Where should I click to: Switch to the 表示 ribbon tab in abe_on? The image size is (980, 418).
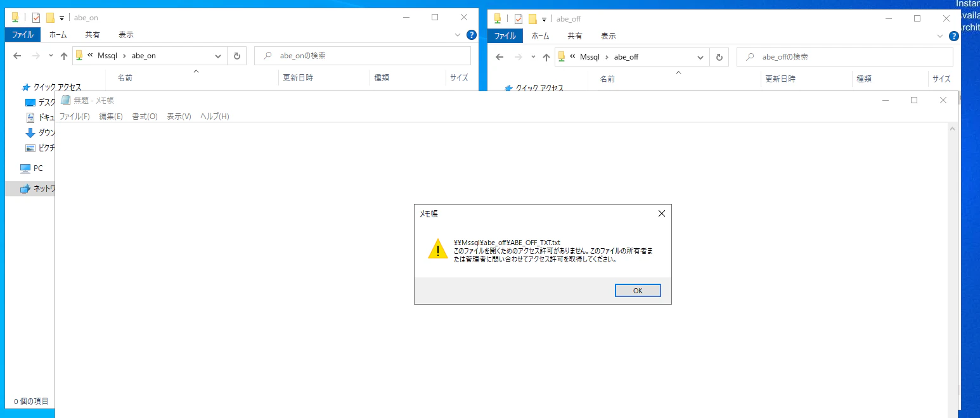pyautogui.click(x=125, y=35)
